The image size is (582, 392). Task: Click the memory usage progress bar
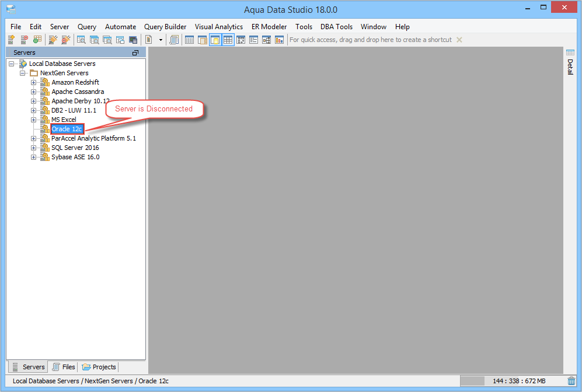(513, 381)
